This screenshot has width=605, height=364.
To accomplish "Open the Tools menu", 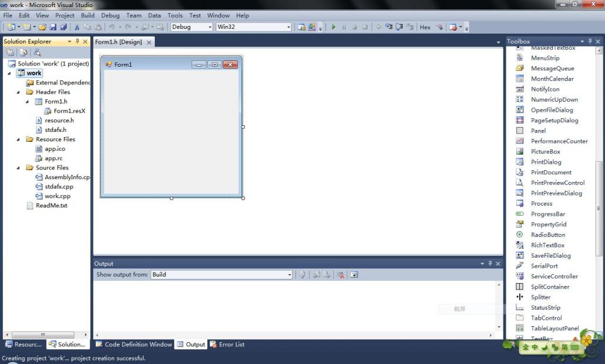I will (175, 15).
